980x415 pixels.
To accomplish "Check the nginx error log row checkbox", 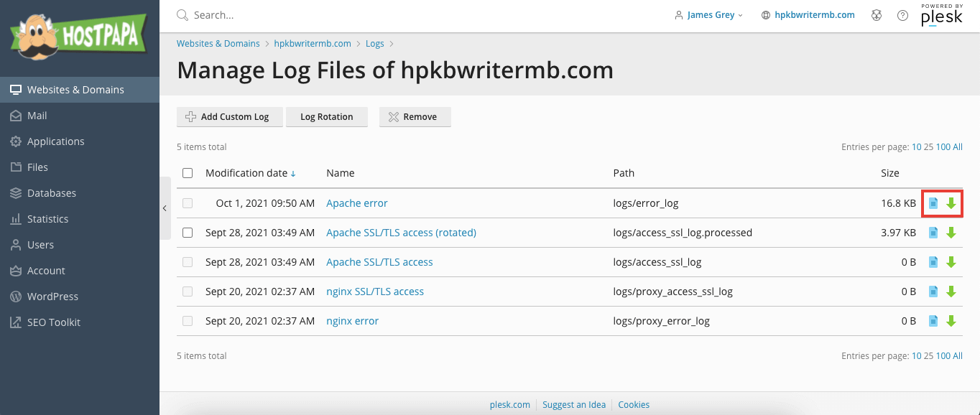I will [188, 321].
